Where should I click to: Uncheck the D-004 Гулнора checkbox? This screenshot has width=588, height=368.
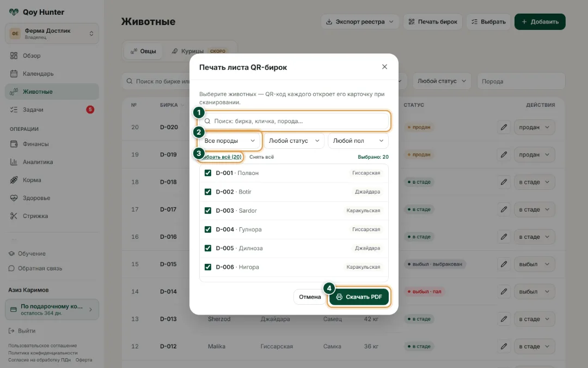tap(208, 230)
